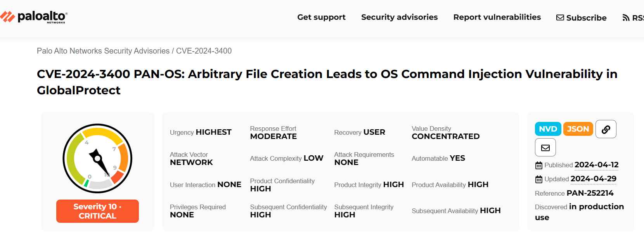Select Security advisories in the navigation
644x250 pixels.
click(399, 17)
